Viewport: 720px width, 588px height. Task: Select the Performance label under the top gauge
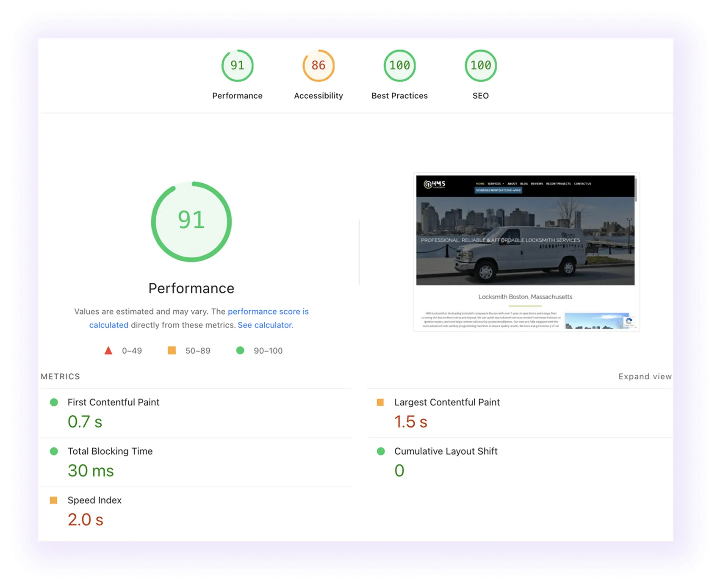coord(237,96)
